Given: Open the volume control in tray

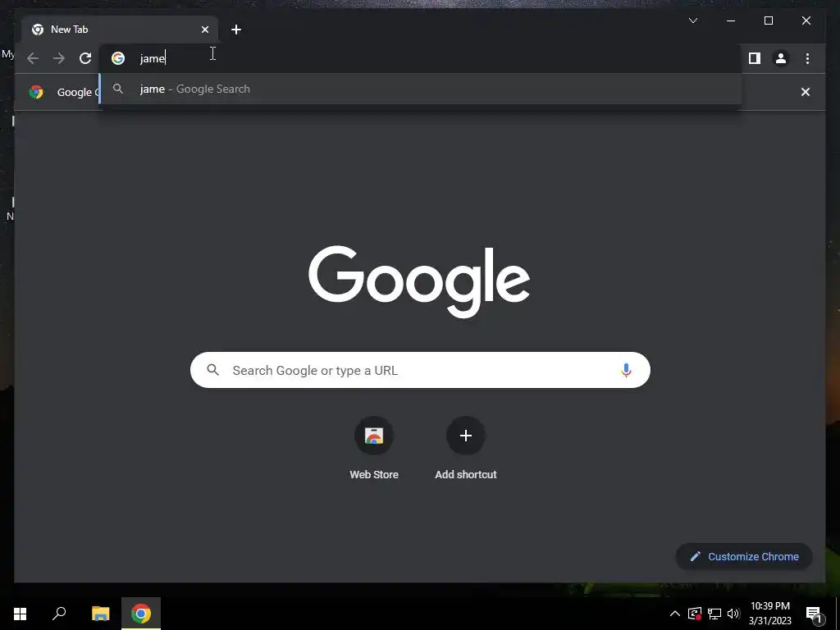Looking at the screenshot, I should (x=733, y=614).
